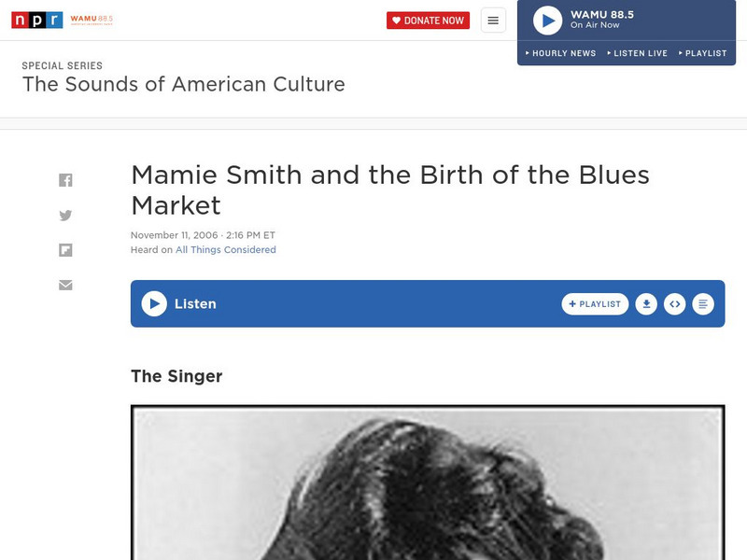Share the story on Flipboard
747x560 pixels.
(x=66, y=249)
